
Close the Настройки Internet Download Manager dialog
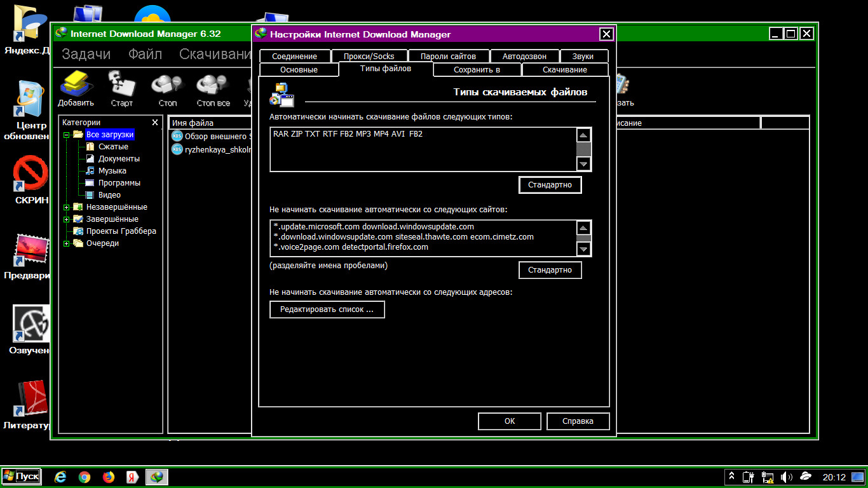[606, 34]
